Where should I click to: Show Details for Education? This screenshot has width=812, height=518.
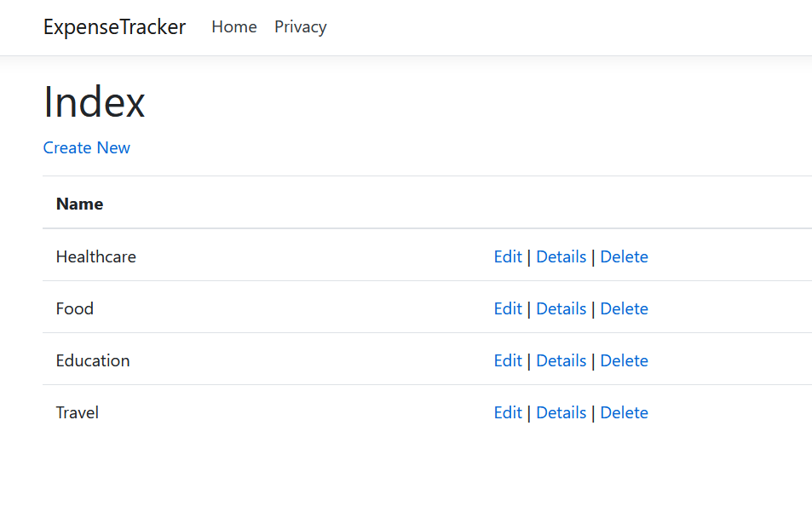point(561,361)
